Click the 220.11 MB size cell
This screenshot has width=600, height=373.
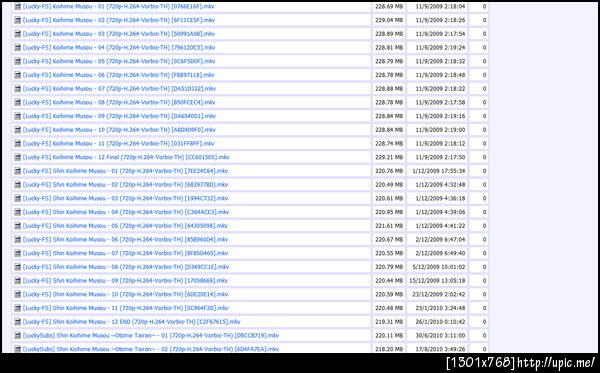click(389, 336)
